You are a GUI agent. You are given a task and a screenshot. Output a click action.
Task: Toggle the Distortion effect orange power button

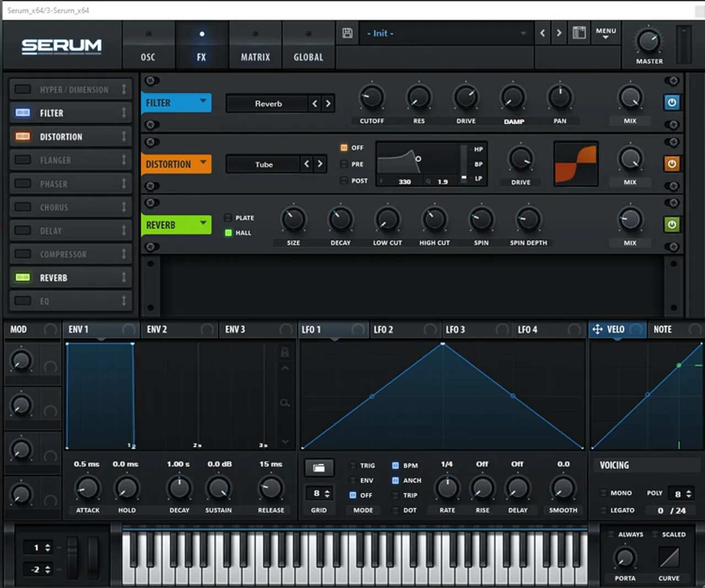pos(672,164)
